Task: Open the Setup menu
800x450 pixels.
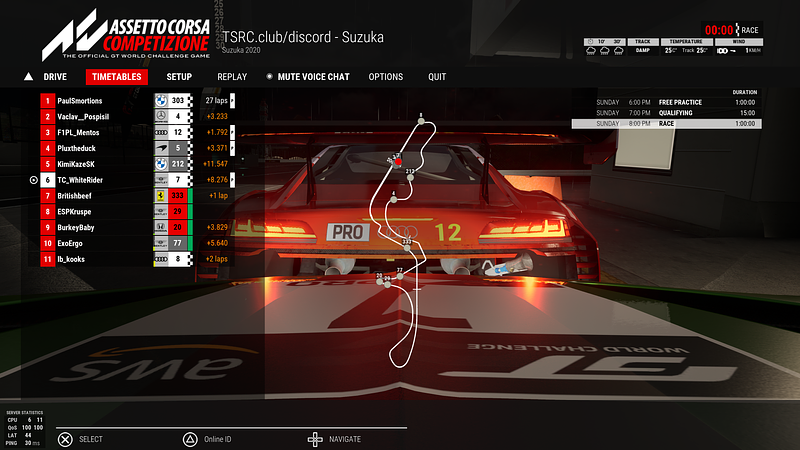Action: coord(179,77)
